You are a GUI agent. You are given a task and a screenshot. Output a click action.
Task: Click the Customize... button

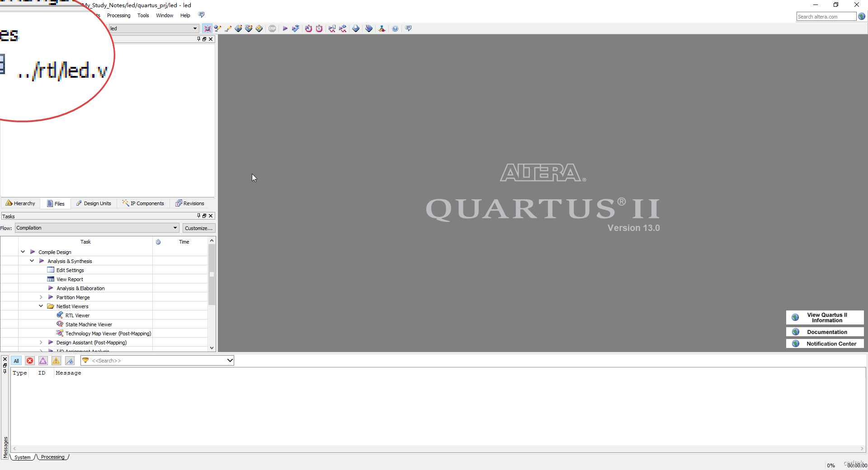(198, 228)
